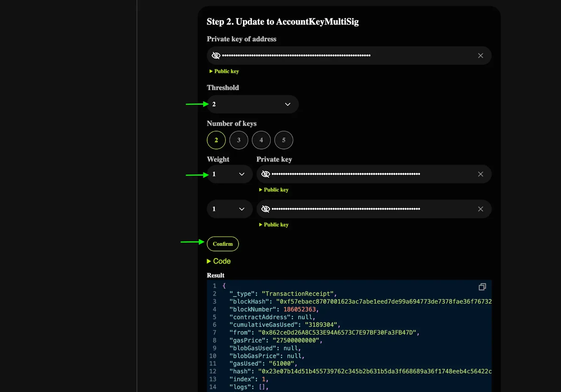The image size is (561, 392).
Task: Choose 4 for number of keys
Action: point(261,140)
